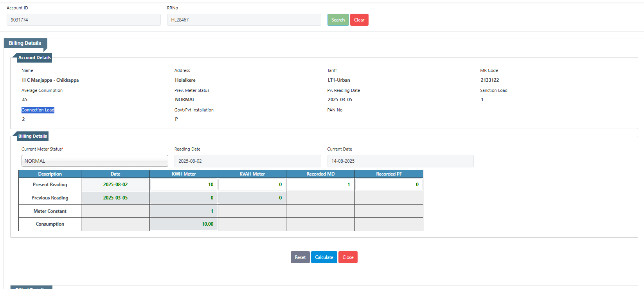Click the highlighted Connection Load label
This screenshot has width=644, height=289.
(x=38, y=110)
